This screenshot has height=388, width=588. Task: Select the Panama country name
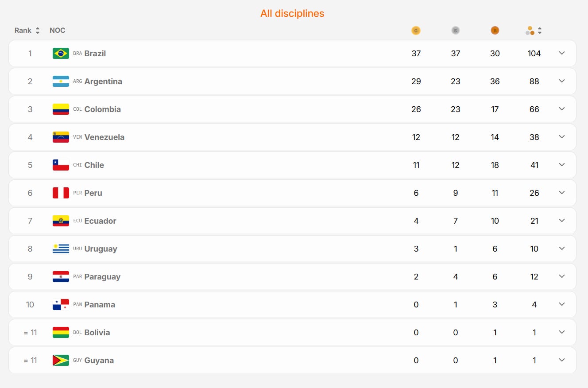(x=100, y=305)
